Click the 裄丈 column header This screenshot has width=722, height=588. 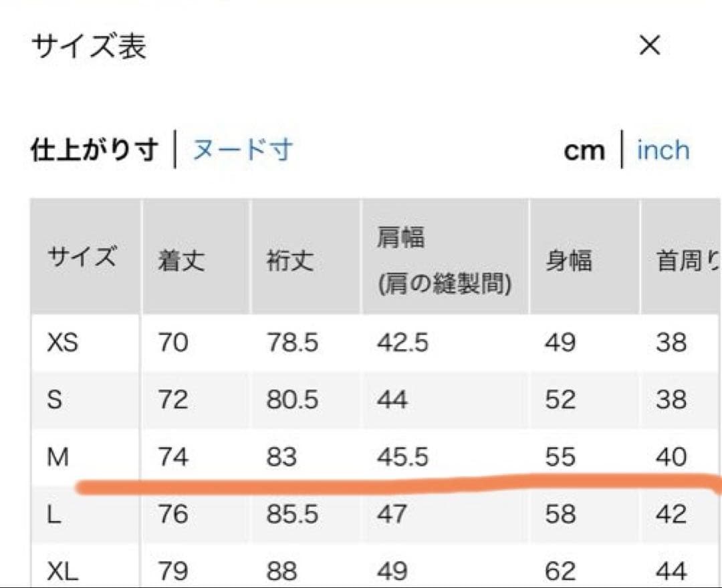point(290,259)
